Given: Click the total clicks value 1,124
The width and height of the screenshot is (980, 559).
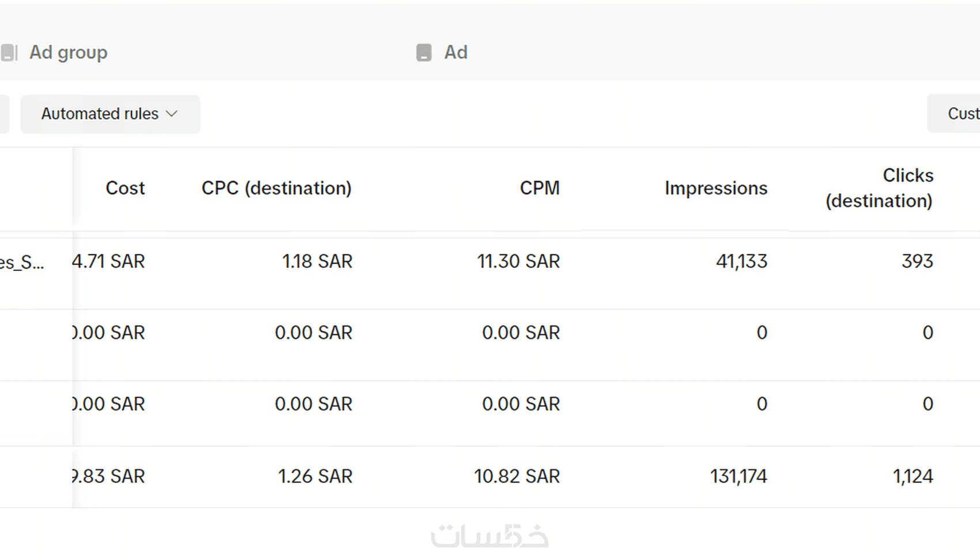Looking at the screenshot, I should click(913, 477).
